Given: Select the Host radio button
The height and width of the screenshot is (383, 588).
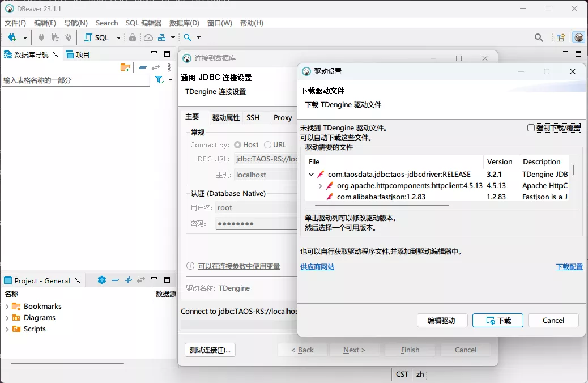Looking at the screenshot, I should click(x=237, y=145).
